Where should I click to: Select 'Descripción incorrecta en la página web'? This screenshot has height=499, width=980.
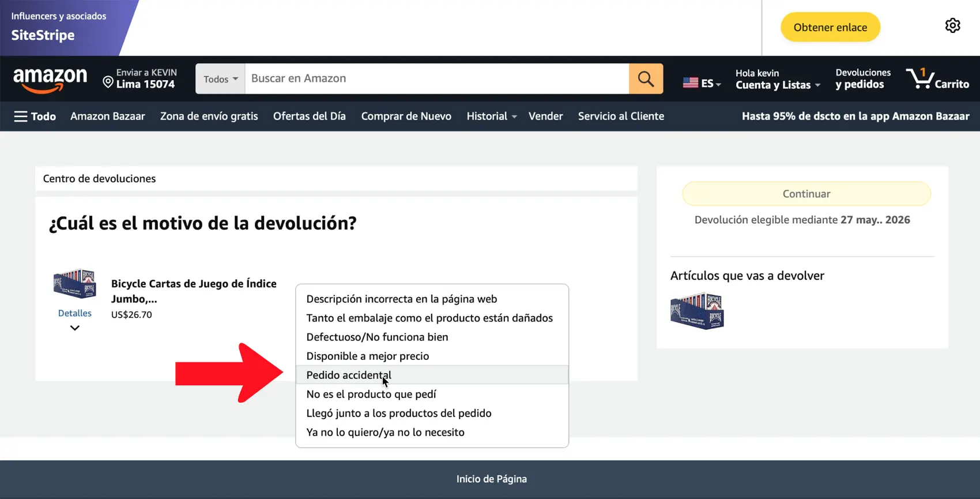(432, 299)
